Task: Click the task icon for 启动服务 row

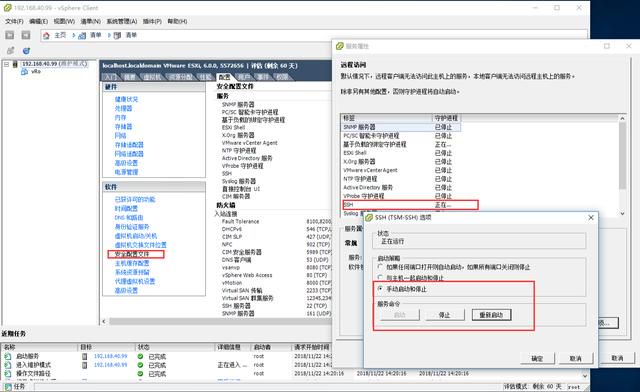Action: coord(7,356)
